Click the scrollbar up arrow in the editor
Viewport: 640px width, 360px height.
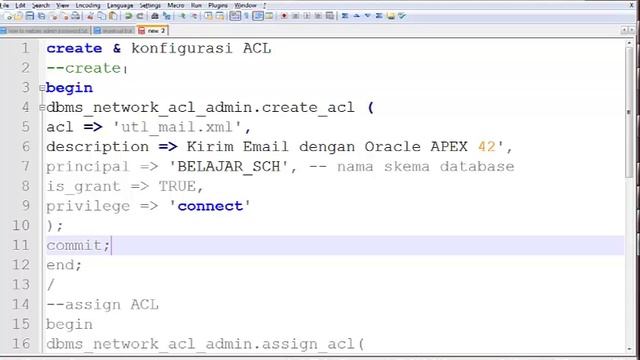(x=629, y=43)
